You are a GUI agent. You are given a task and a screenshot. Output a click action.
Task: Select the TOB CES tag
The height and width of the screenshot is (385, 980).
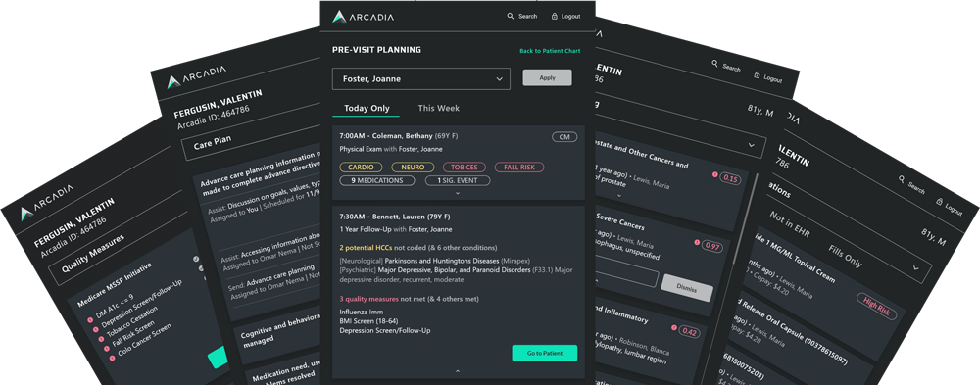[465, 168]
